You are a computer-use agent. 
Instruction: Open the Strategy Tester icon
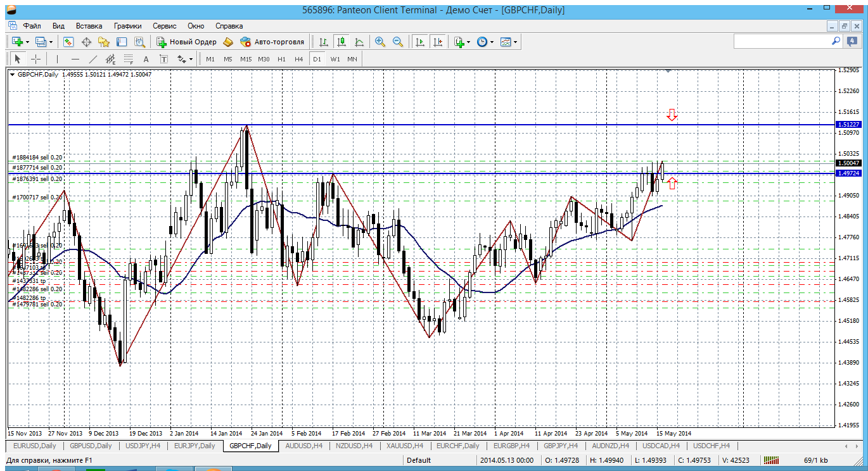(139, 42)
